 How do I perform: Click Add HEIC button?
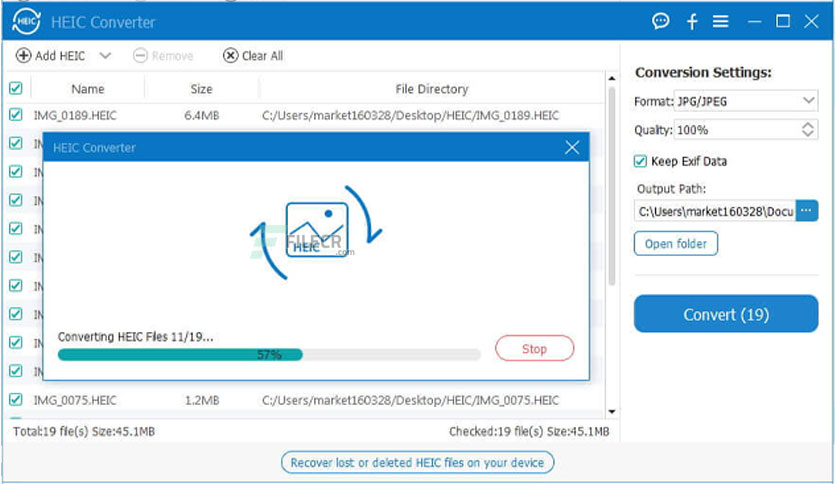(x=50, y=55)
